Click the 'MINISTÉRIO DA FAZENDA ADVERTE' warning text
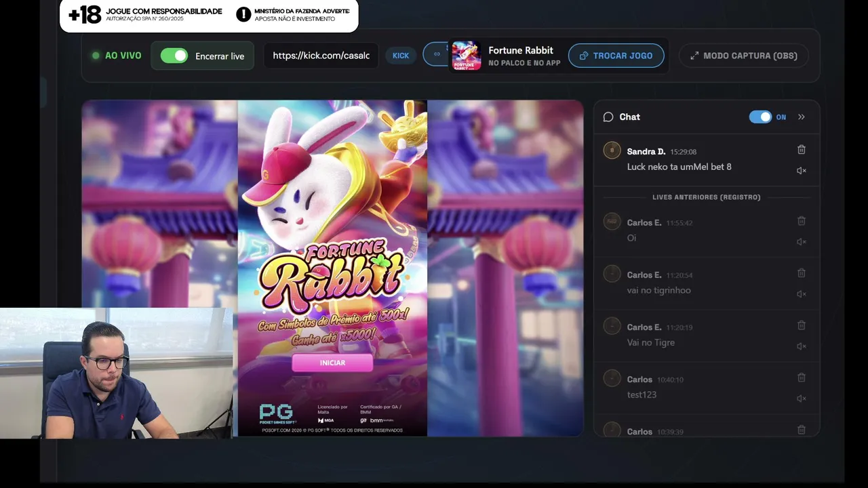The image size is (868, 488). [302, 12]
